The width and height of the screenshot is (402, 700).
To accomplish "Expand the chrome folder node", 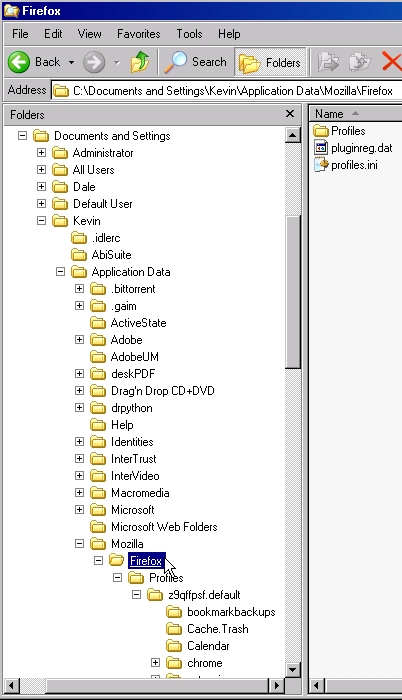I will (155, 662).
